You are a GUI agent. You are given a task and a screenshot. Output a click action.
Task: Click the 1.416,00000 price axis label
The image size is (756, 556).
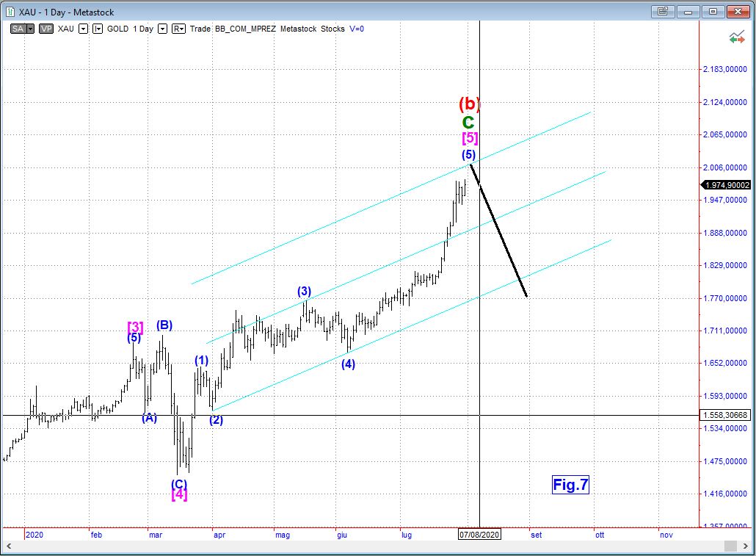click(x=724, y=494)
